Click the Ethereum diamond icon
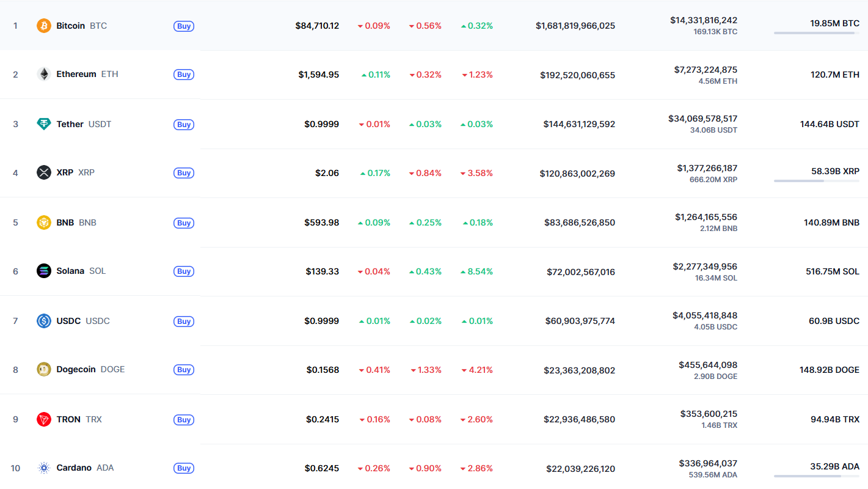The height and width of the screenshot is (489, 868). tap(43, 75)
